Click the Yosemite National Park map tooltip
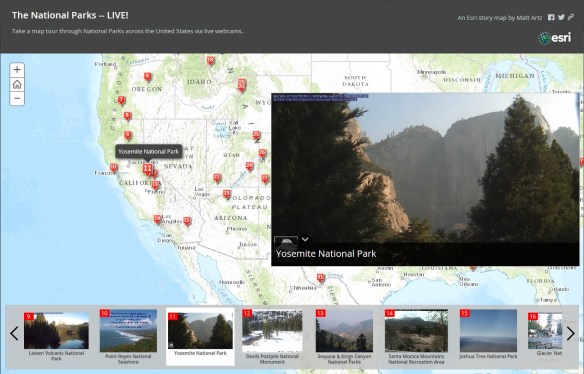This screenshot has height=374, width=584. (149, 152)
